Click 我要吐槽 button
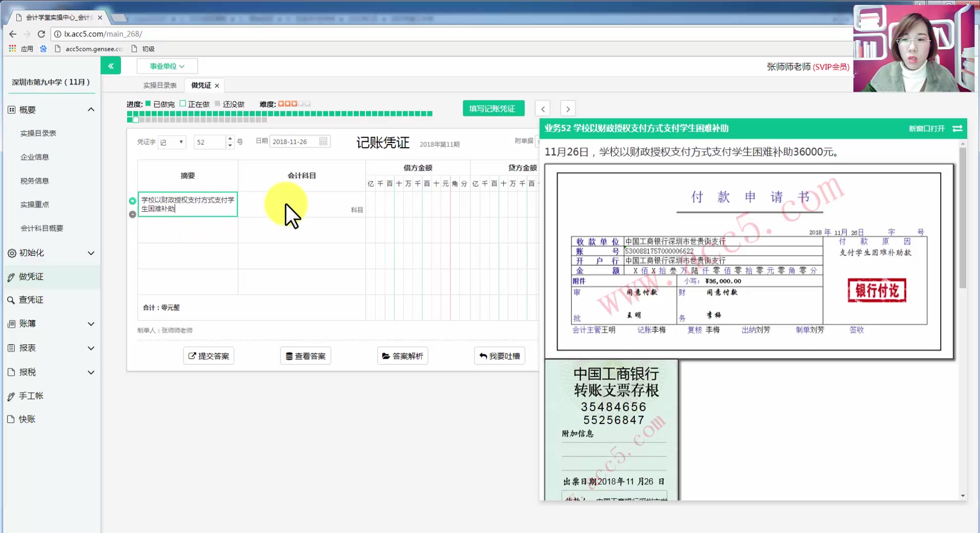 point(500,356)
